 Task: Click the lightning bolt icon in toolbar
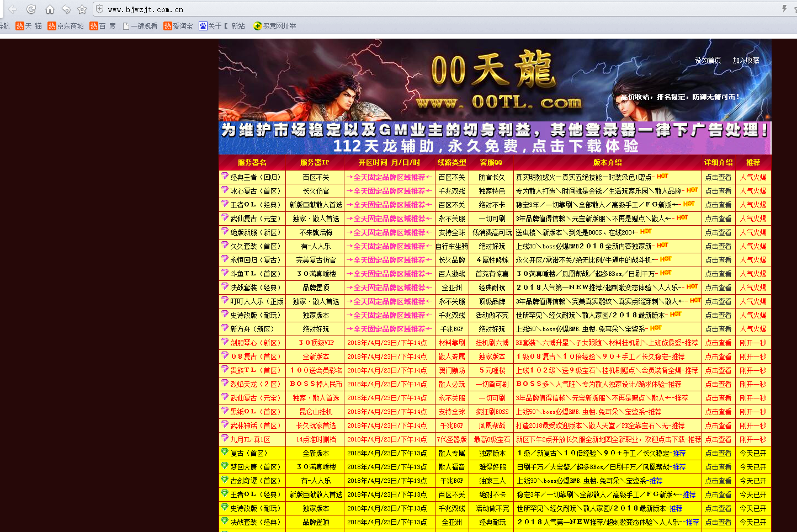point(784,8)
